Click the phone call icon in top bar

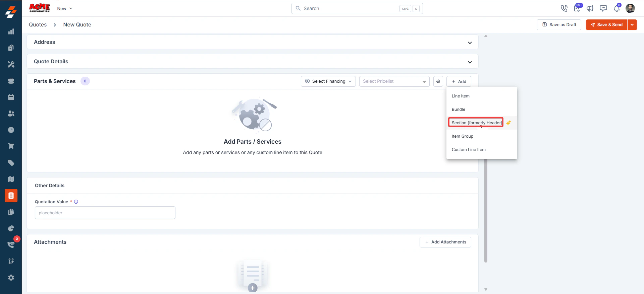pos(564,8)
